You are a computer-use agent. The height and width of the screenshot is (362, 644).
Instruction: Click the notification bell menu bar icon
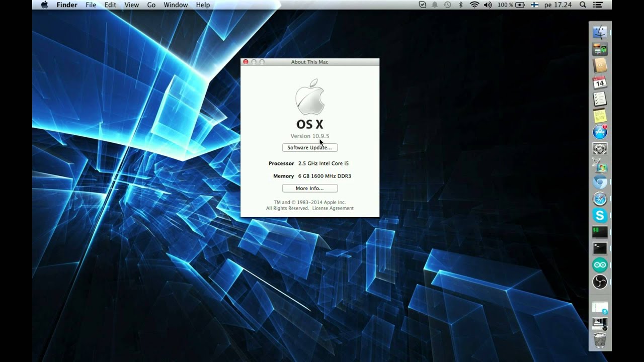[435, 5]
